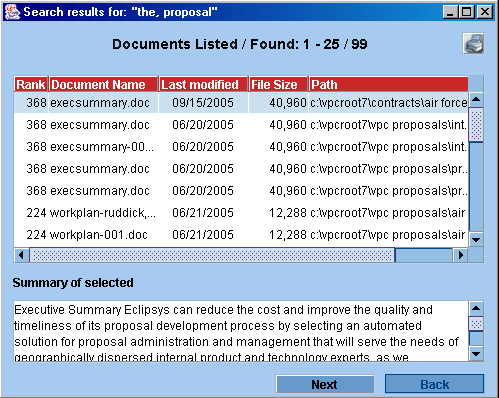Click the summary text area
499x398 pixels.
pos(241,331)
